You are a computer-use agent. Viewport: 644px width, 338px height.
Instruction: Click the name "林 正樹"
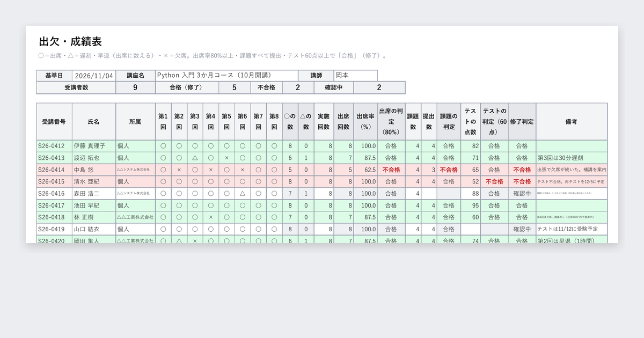[84, 217]
